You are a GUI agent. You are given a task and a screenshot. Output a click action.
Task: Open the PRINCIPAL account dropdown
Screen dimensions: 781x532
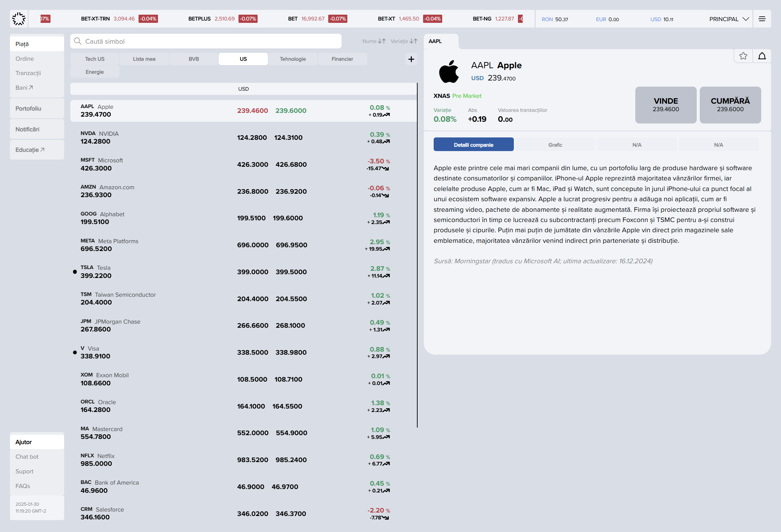pyautogui.click(x=729, y=19)
